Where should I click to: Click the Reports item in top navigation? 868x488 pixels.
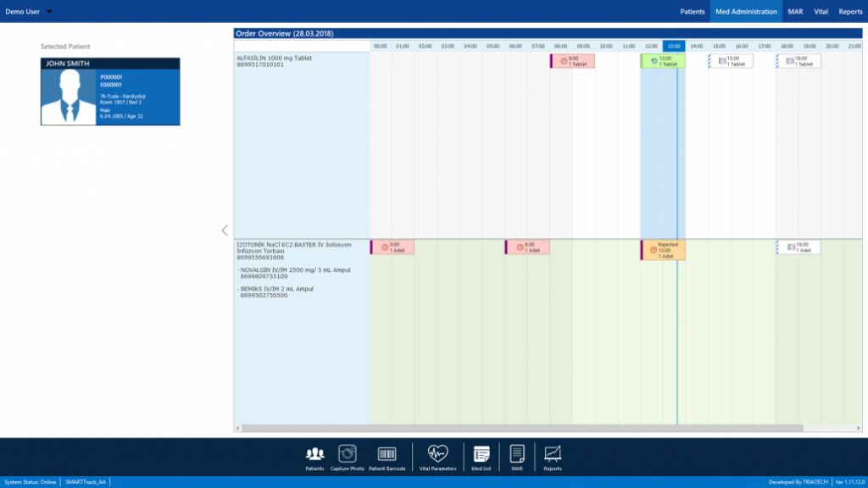click(x=849, y=12)
